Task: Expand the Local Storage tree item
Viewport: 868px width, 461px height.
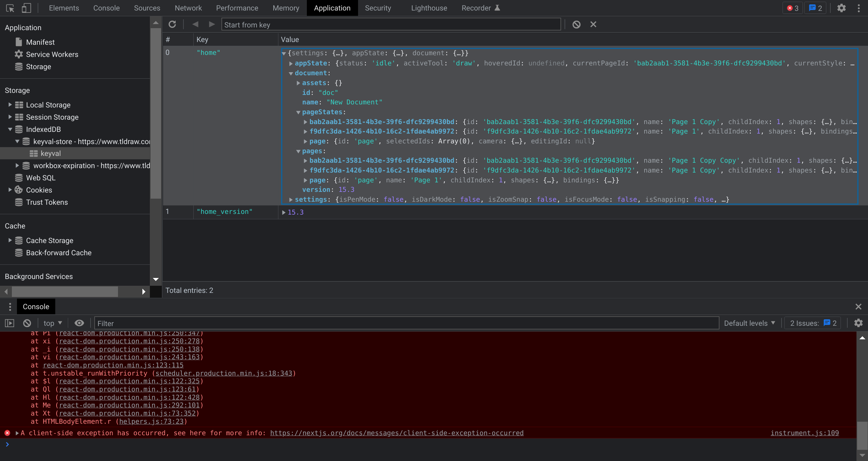Action: pos(10,105)
